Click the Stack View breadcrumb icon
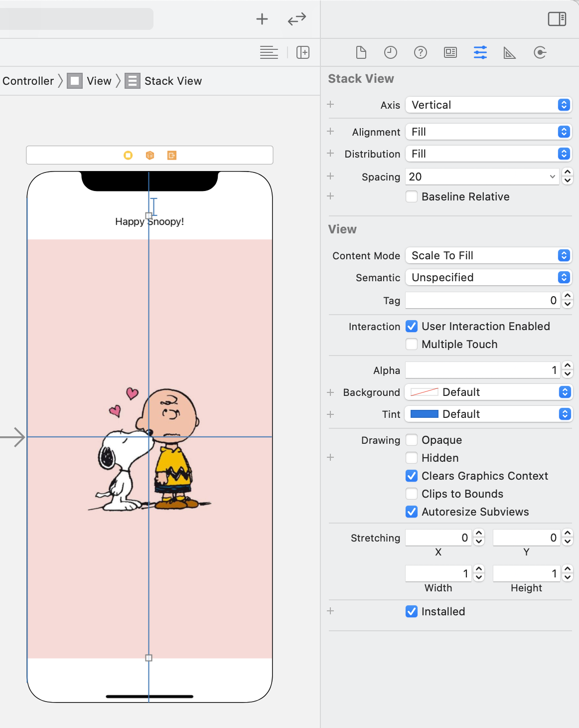This screenshot has width=579, height=728. pos(133,81)
